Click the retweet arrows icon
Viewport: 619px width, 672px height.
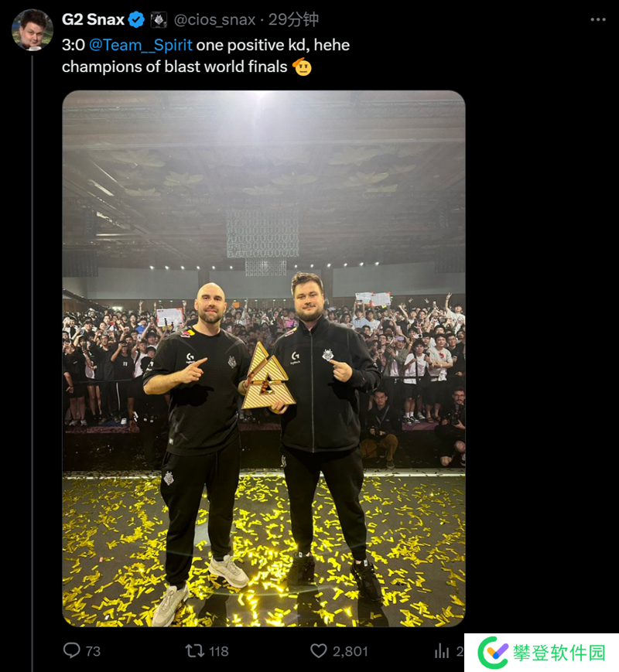point(194,651)
